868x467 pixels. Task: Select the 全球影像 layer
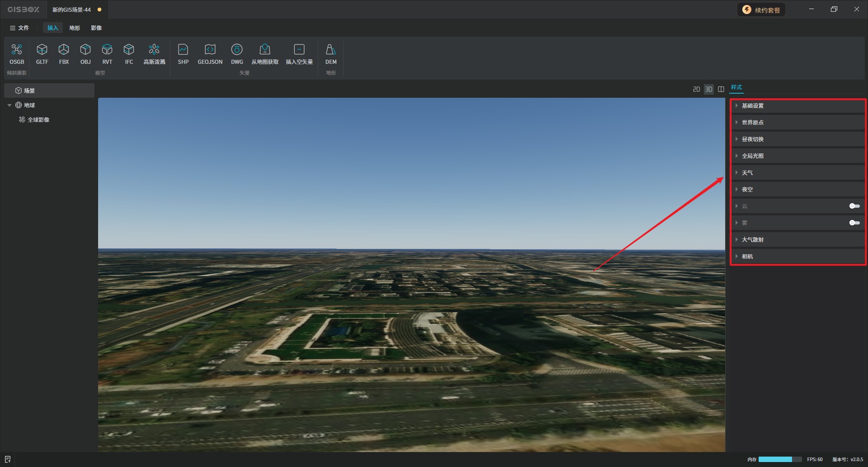[x=38, y=120]
